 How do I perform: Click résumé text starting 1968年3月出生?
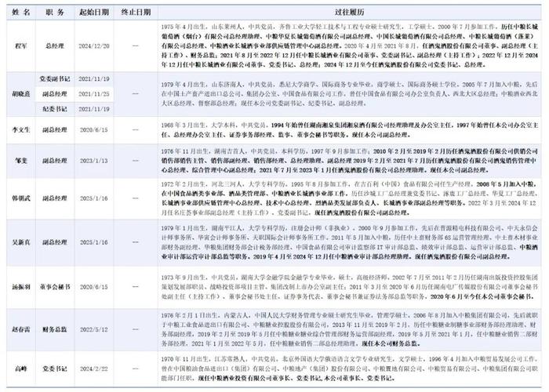(x=350, y=130)
